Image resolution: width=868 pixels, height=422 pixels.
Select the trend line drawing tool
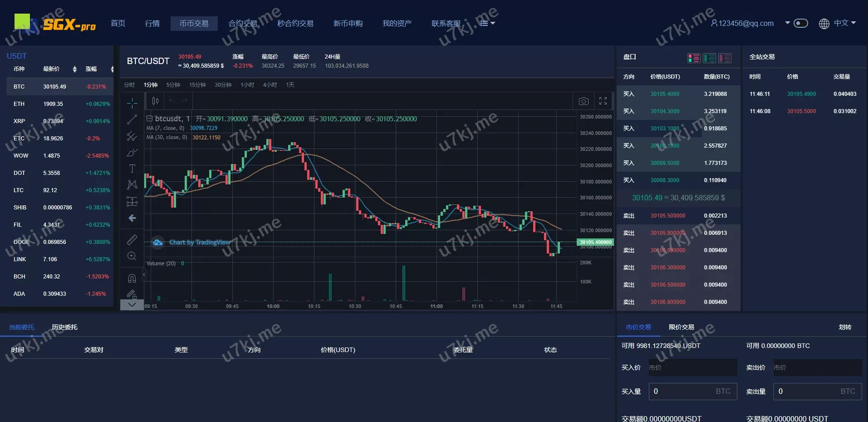(132, 119)
